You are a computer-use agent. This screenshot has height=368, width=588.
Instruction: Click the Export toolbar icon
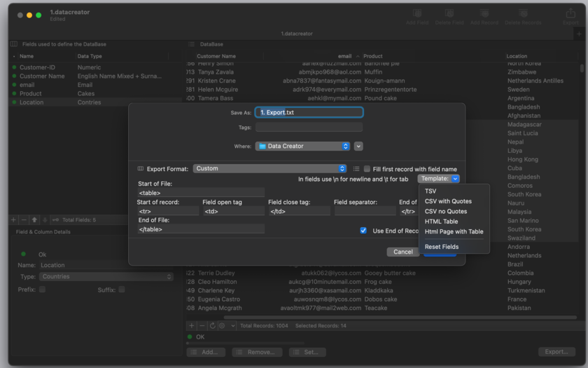point(570,13)
